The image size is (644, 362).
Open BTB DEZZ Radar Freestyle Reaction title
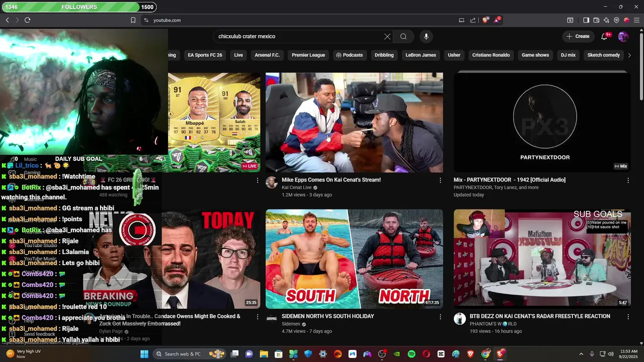[540, 316]
